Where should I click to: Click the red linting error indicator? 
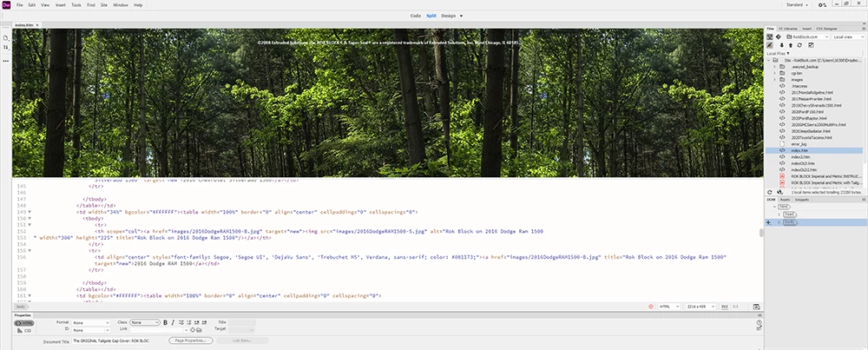tap(652, 307)
